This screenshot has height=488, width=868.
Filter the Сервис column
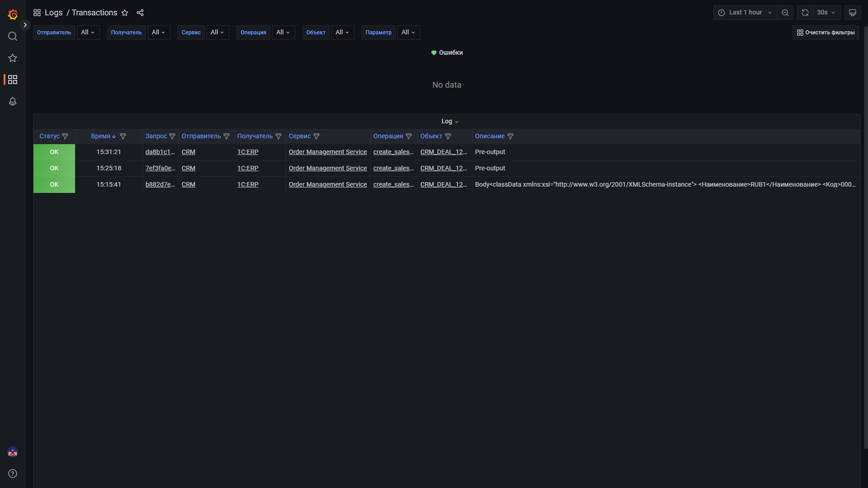[x=316, y=136]
